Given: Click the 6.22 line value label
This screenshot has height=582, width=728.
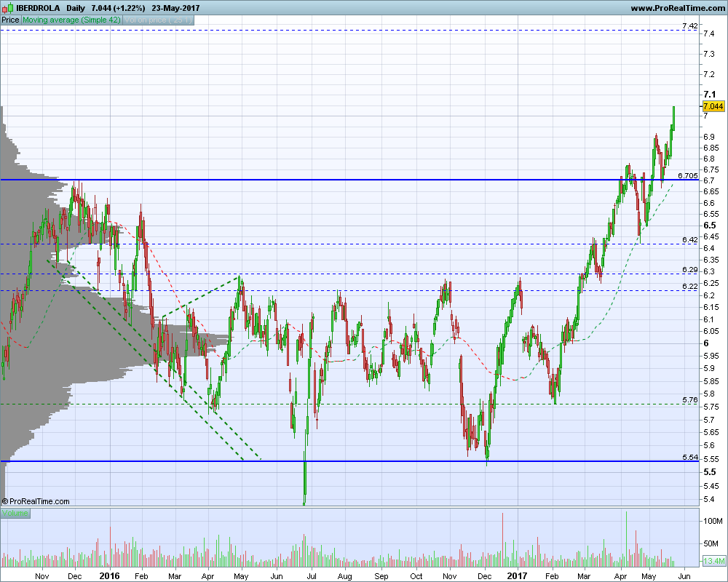Looking at the screenshot, I should [690, 287].
